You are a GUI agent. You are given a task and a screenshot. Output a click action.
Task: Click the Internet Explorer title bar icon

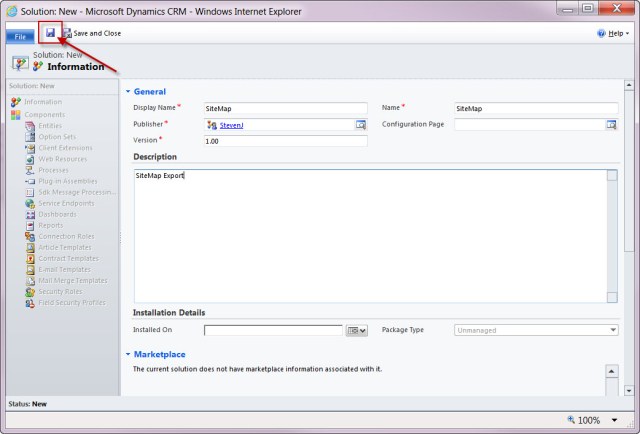(x=11, y=9)
